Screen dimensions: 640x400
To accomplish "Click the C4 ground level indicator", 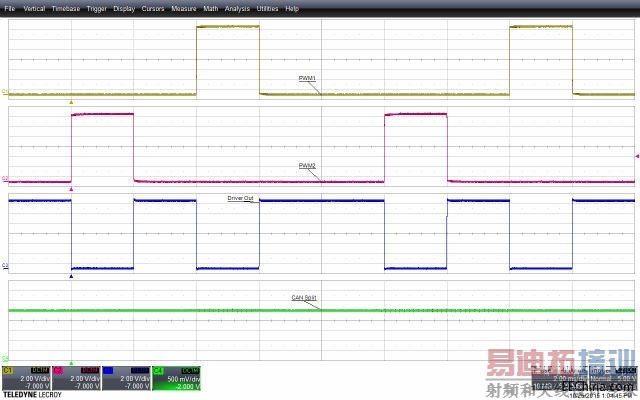I will point(5,359).
